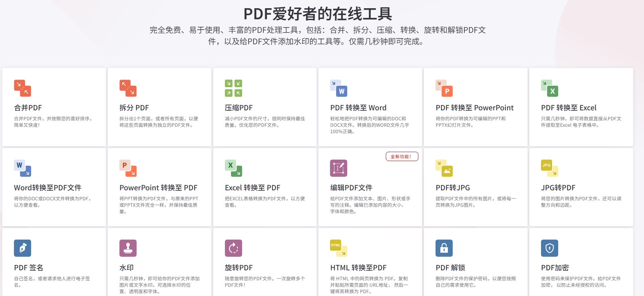Open the 压缩PDF tool title
The height and width of the screenshot is (296, 644).
click(239, 108)
